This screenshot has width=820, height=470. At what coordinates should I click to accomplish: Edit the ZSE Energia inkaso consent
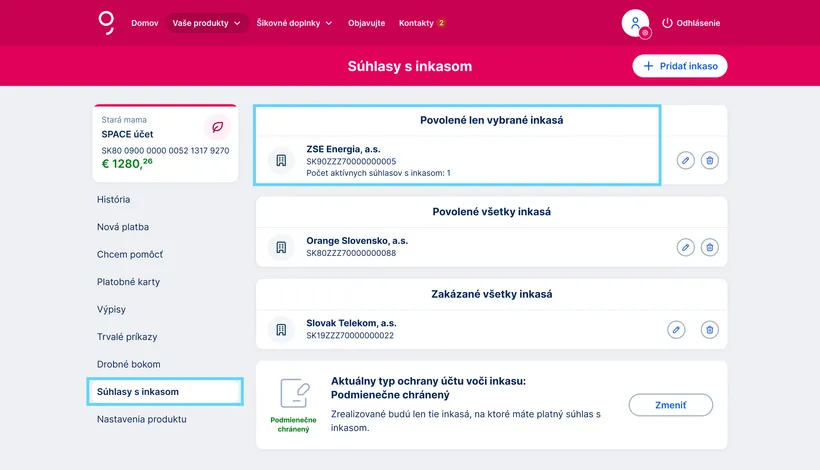click(x=685, y=160)
